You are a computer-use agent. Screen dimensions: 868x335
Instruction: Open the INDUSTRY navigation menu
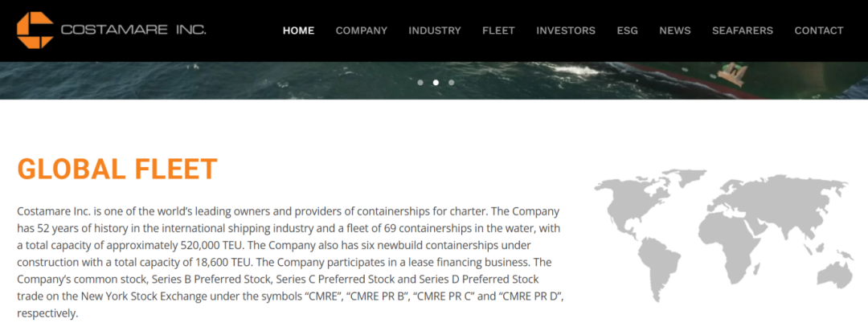tap(434, 31)
